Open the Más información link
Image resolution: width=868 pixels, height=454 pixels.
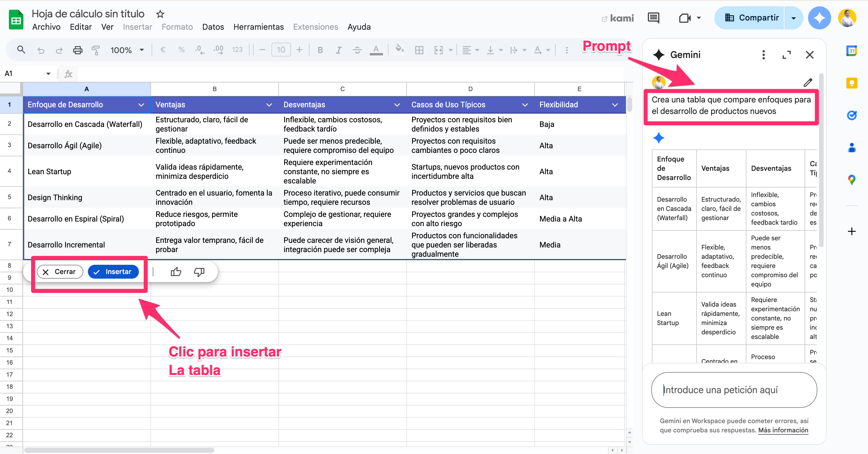(783, 430)
